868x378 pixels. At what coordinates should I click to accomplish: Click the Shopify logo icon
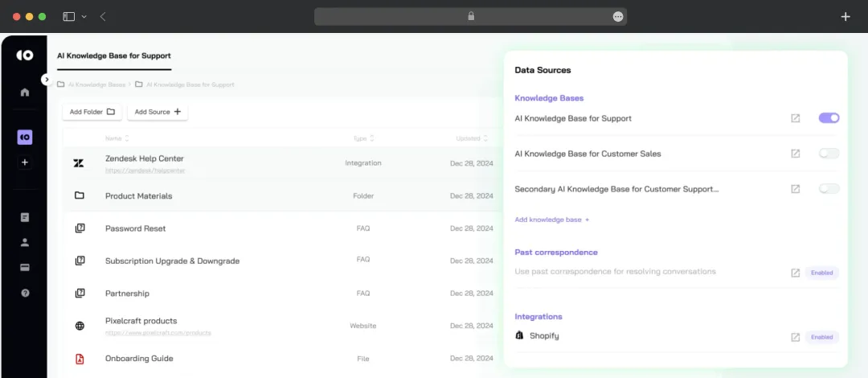tap(519, 335)
